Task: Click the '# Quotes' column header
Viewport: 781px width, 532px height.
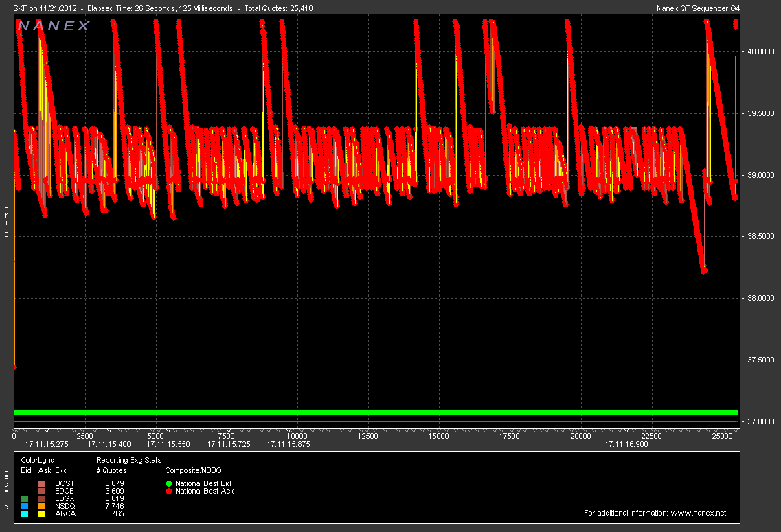Action: coord(111,470)
